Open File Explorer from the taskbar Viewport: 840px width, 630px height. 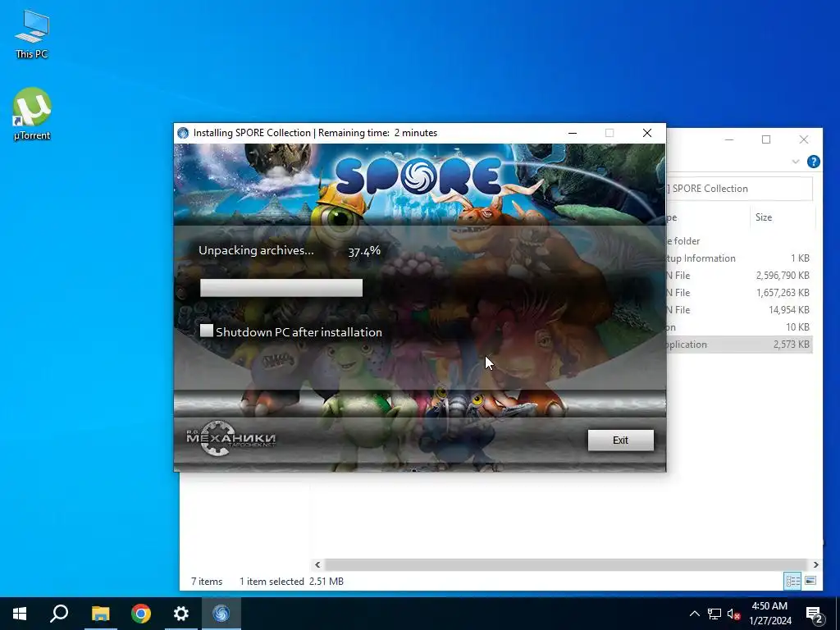click(100, 614)
